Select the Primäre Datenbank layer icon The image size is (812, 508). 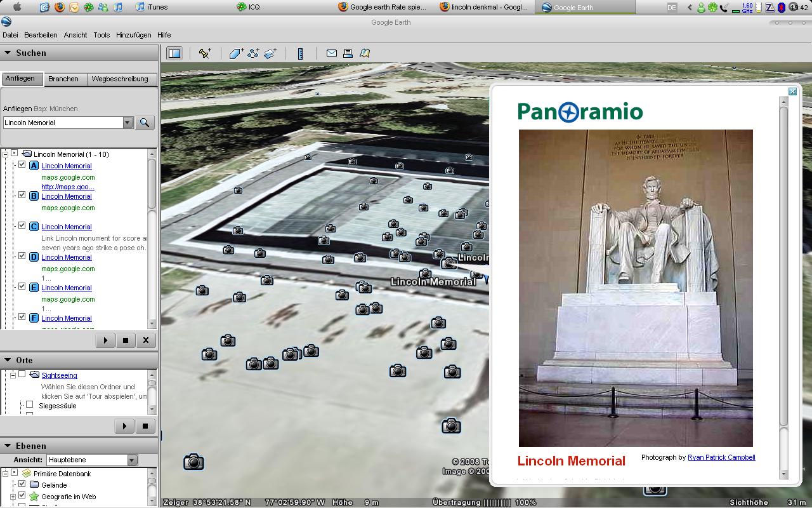(x=27, y=473)
